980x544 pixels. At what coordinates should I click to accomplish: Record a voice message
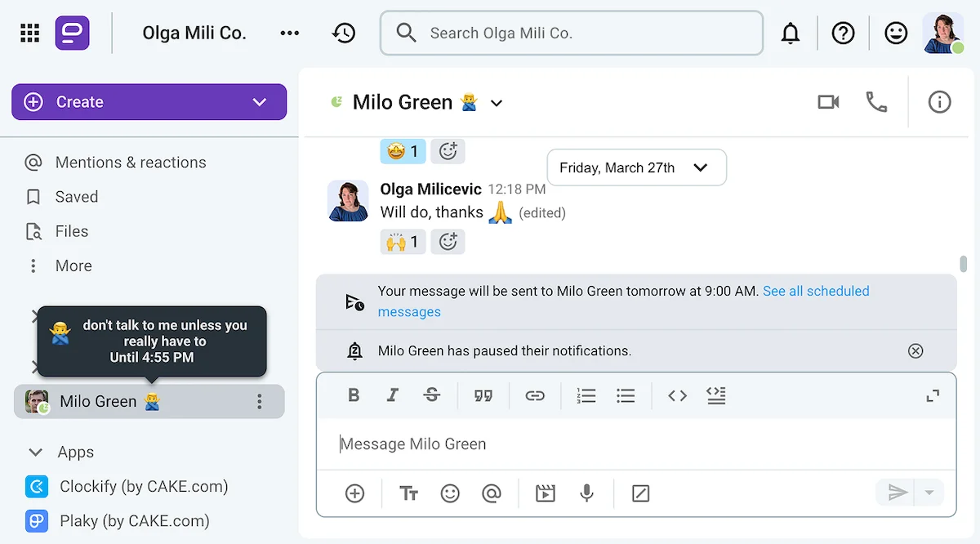tap(586, 493)
